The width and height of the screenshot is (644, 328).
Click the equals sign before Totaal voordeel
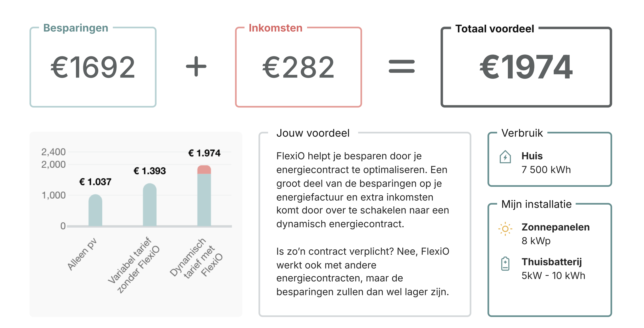(x=402, y=67)
